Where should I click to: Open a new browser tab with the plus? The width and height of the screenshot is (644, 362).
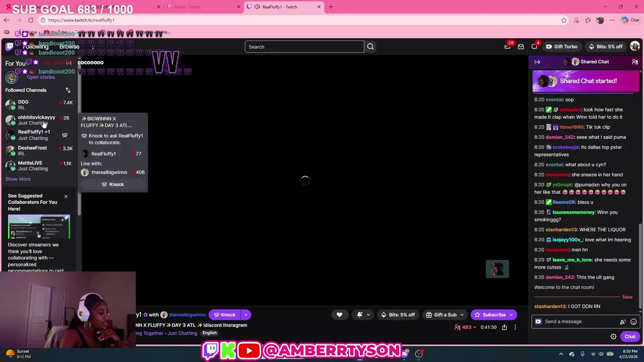[x=331, y=7]
